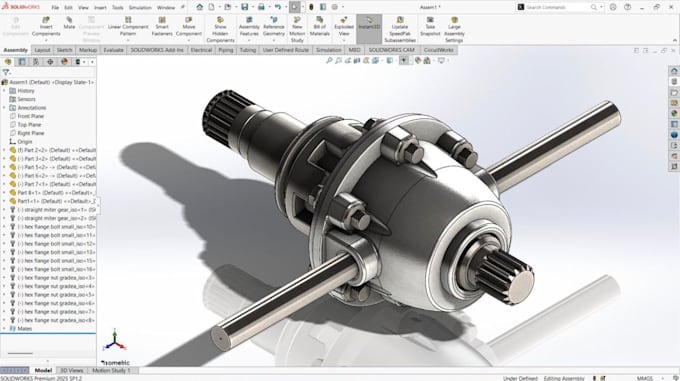This screenshot has height=381, width=680.
Task: Toggle the Select cursor tool in title bar
Action: 295,7
